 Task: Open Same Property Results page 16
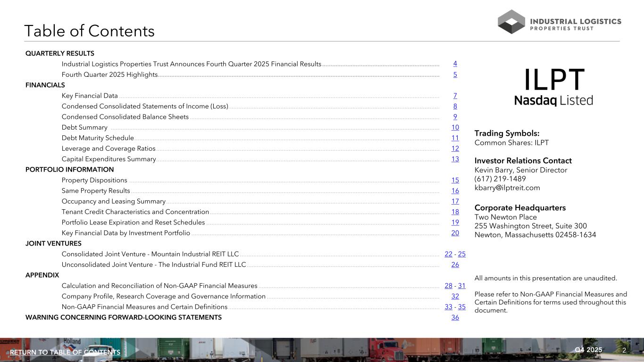point(455,191)
